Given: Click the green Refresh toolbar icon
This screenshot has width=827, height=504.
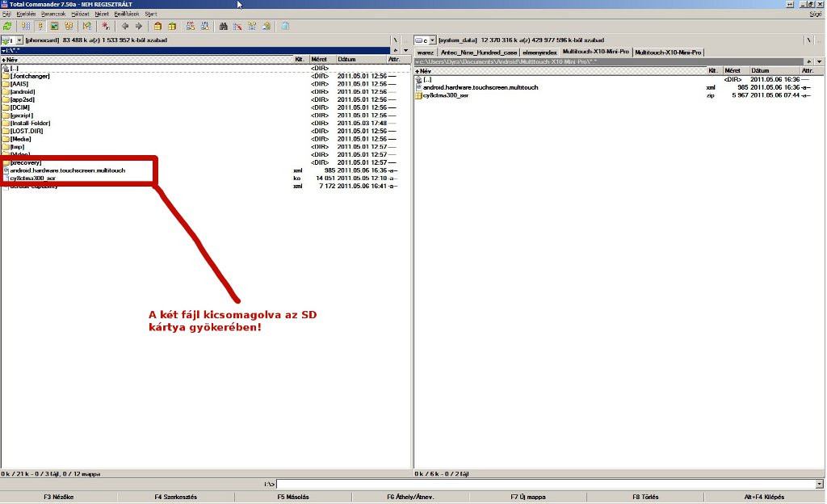Looking at the screenshot, I should coord(7,26).
